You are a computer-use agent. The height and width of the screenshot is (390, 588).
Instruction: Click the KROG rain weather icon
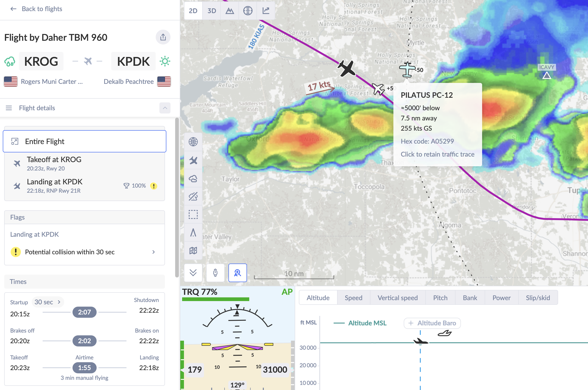coord(10,61)
